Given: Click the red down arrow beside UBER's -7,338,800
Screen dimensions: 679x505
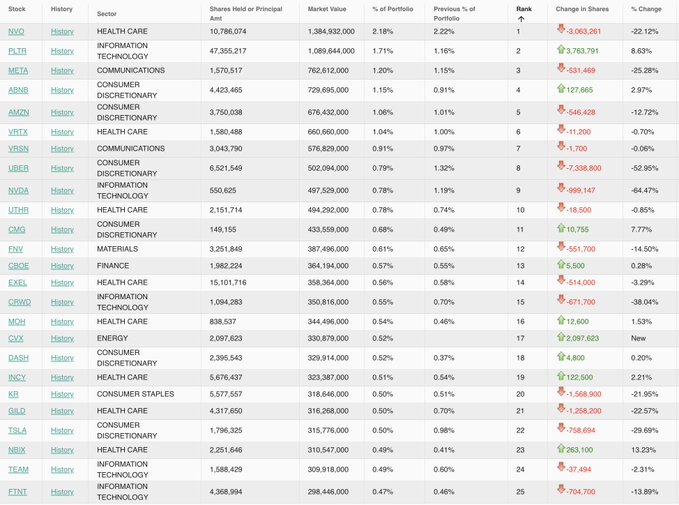Looking at the screenshot, I should [x=561, y=165].
